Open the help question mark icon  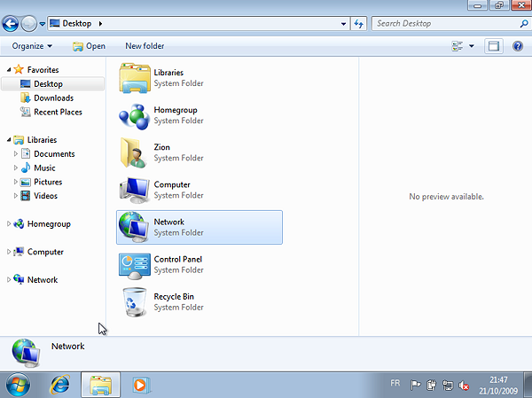tap(518, 46)
